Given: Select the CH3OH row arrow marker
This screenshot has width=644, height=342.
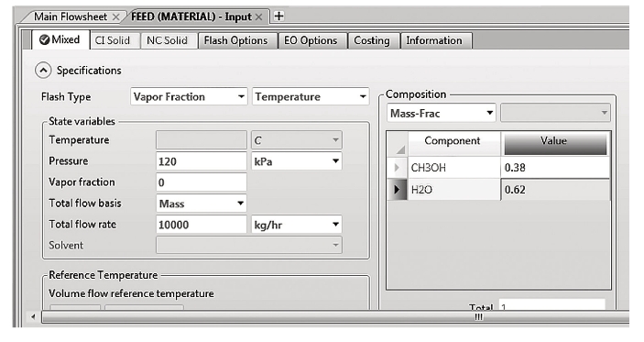Looking at the screenshot, I should [397, 167].
